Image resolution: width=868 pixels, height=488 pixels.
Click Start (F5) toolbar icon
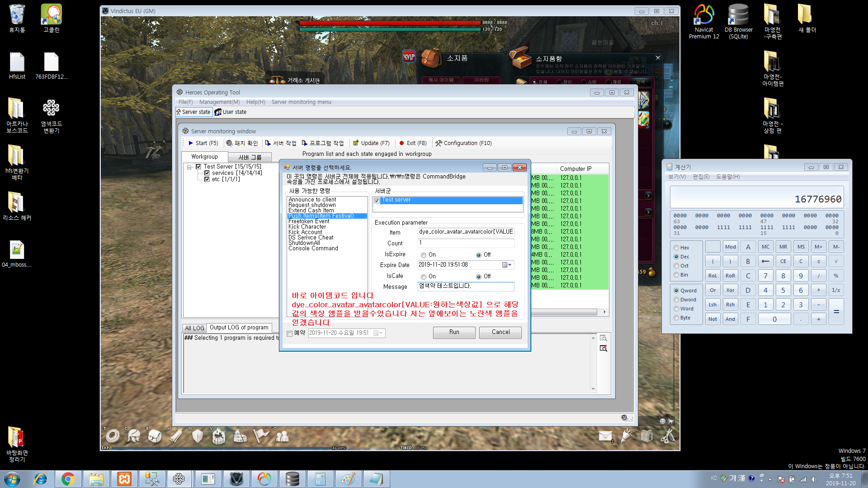[203, 143]
